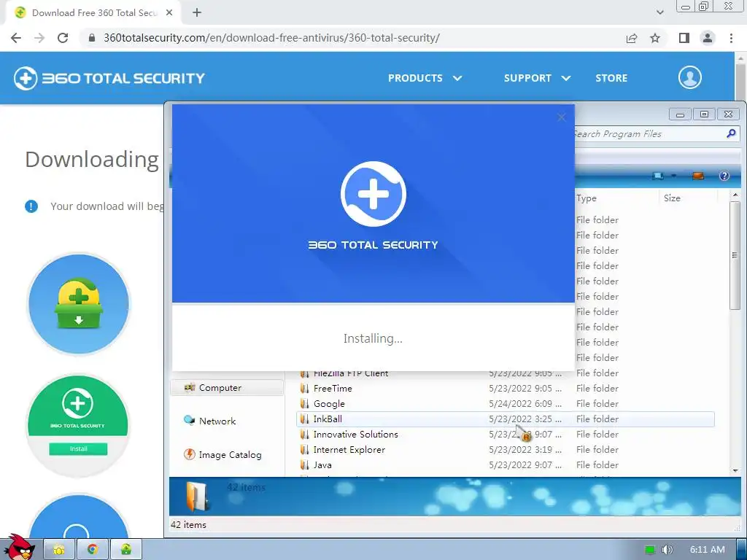
Task: Click the 6:11 AM clock
Action: click(708, 550)
